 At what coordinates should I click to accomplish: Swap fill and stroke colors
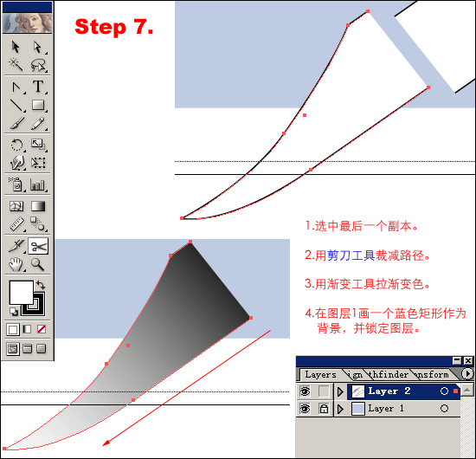(x=41, y=285)
